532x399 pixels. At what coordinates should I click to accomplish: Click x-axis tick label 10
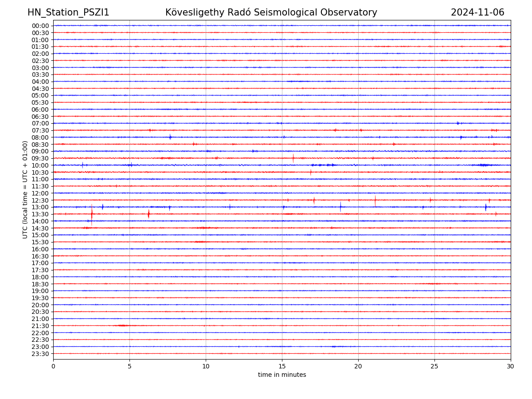pos(206,367)
